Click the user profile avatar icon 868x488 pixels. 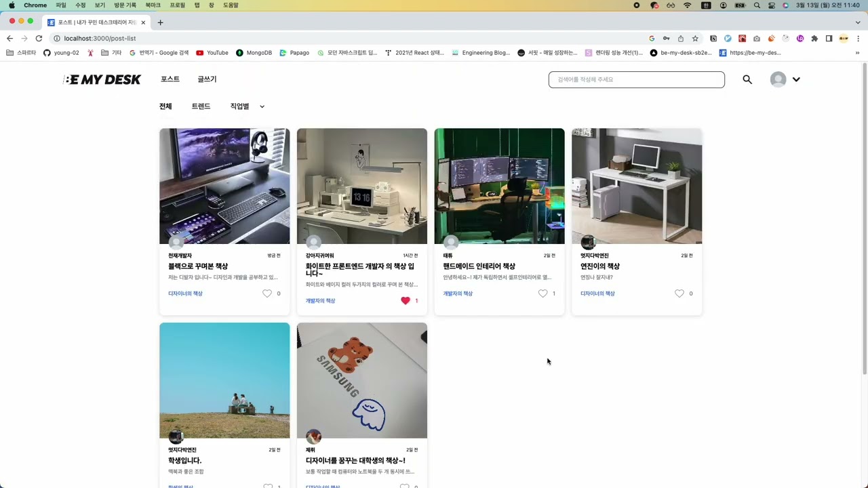click(778, 79)
